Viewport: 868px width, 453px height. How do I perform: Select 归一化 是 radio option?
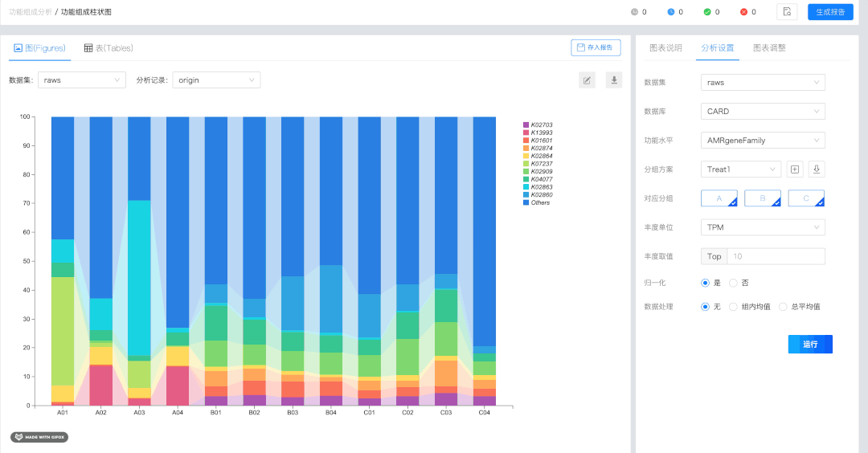click(x=706, y=283)
